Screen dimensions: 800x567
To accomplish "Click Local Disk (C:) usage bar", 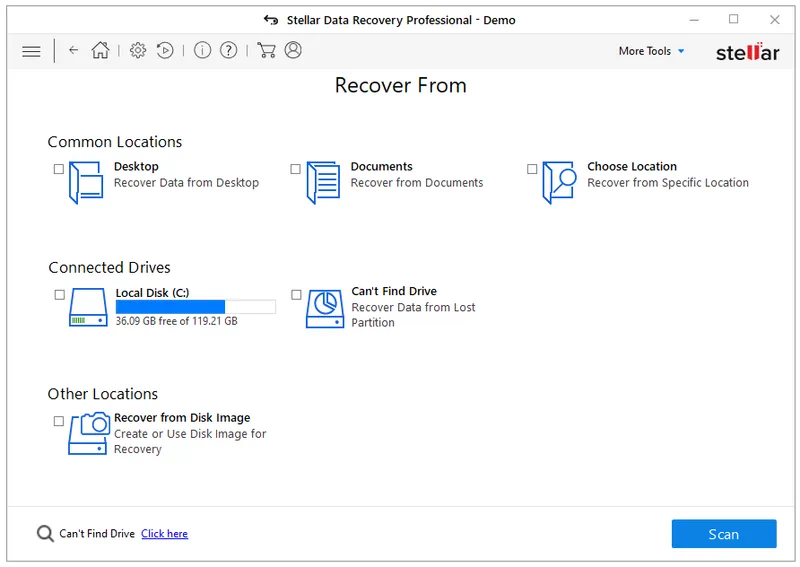I will (195, 307).
